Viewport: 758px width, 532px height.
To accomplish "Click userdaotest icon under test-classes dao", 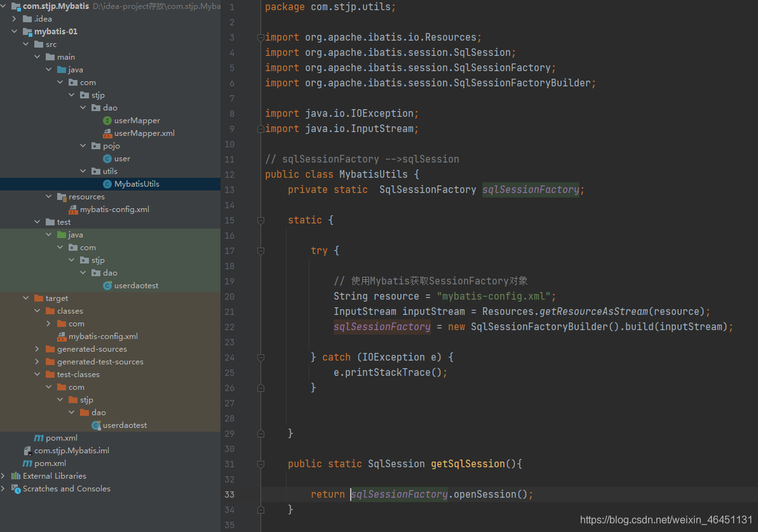I will pos(96,425).
